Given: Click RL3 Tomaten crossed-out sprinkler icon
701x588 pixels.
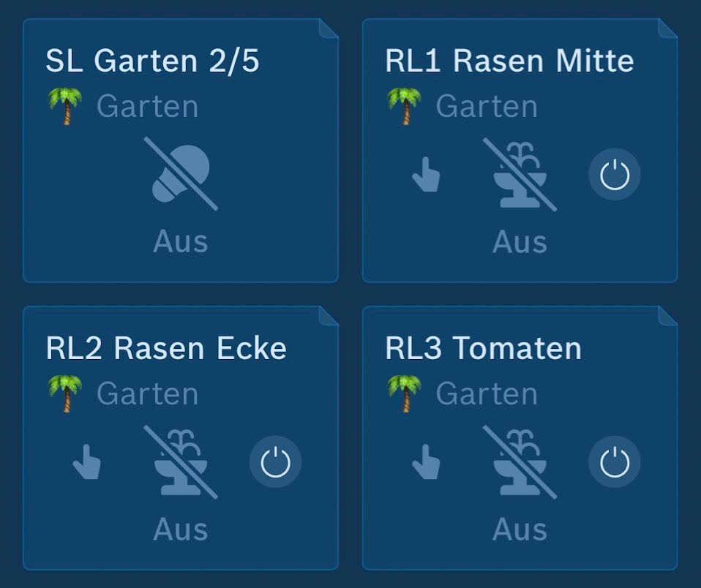Looking at the screenshot, I should [x=520, y=462].
